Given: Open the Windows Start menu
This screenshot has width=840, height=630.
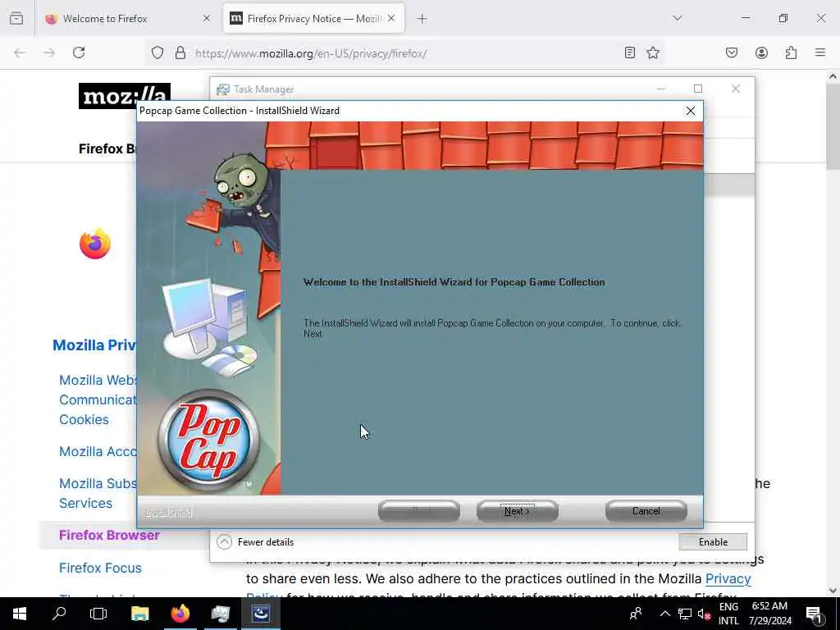Looking at the screenshot, I should [x=20, y=614].
